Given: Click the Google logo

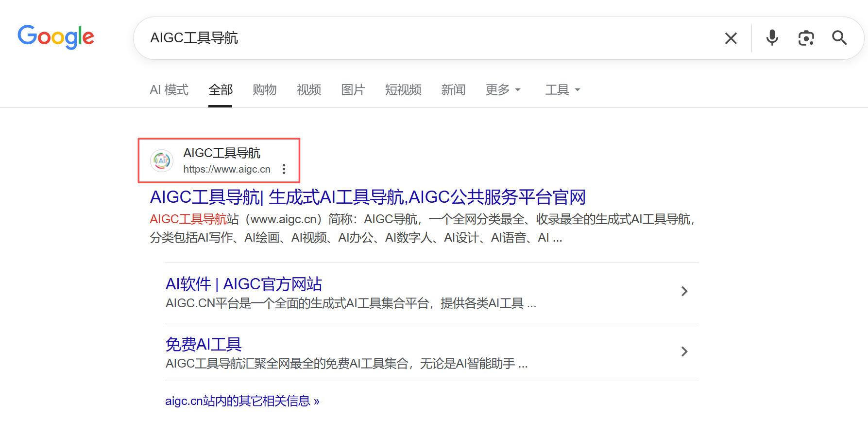Looking at the screenshot, I should [56, 37].
